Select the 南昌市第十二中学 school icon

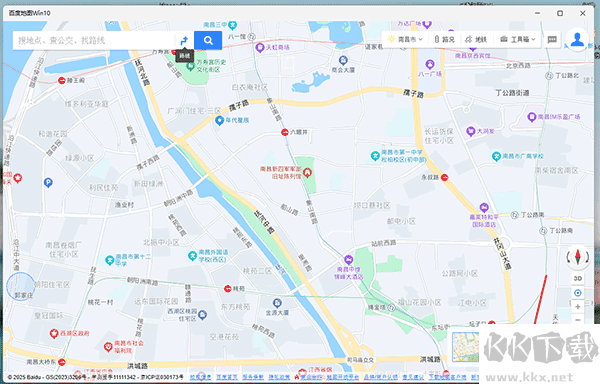point(109,260)
